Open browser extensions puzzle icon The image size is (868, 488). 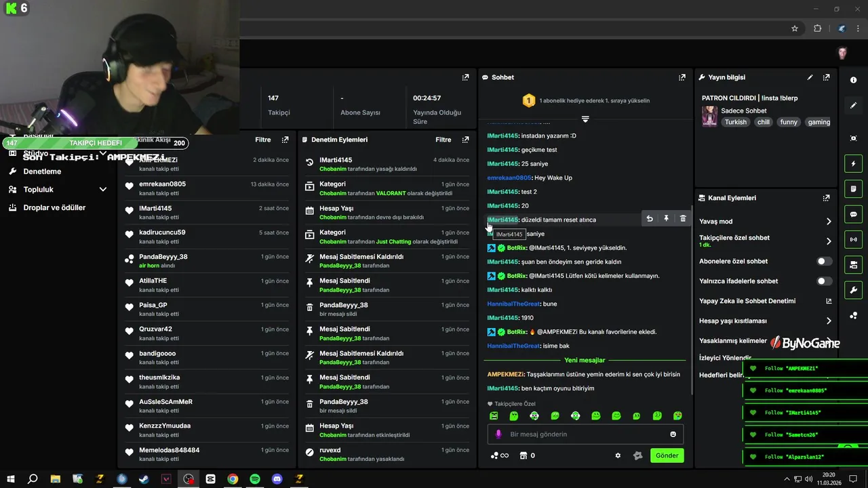(x=817, y=28)
